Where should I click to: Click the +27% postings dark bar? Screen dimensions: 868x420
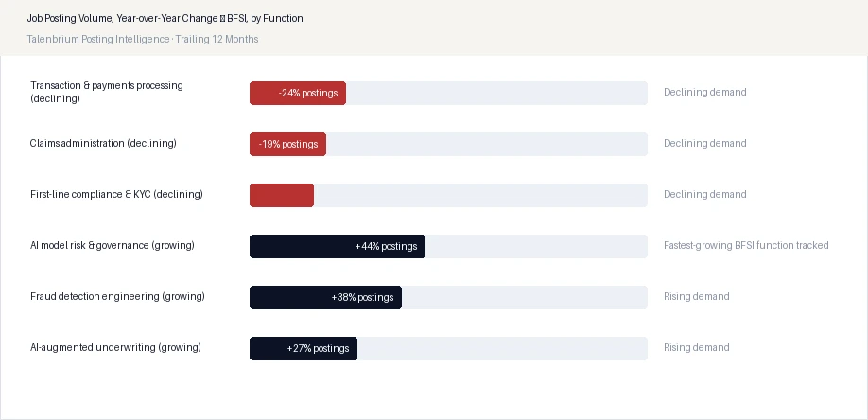tap(304, 348)
